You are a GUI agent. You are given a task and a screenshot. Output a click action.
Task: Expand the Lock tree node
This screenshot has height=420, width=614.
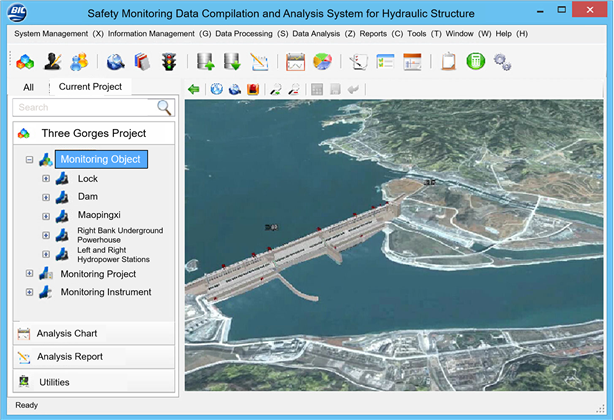click(46, 178)
